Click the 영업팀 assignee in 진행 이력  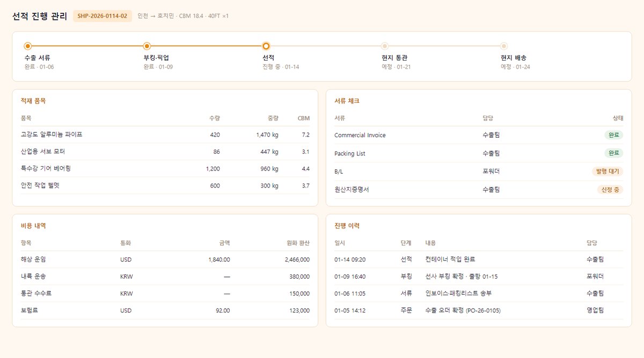pyautogui.click(x=595, y=310)
